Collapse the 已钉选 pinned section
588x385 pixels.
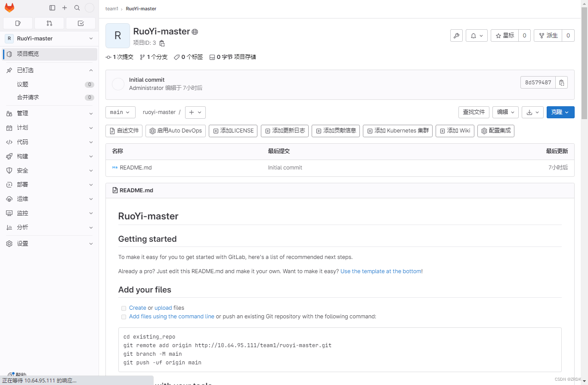pyautogui.click(x=91, y=70)
